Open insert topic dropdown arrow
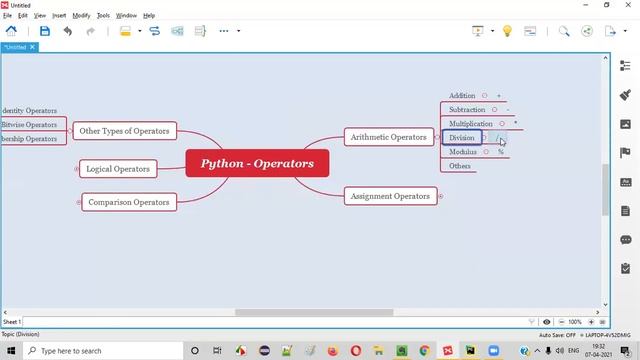The width and height of the screenshot is (640, 360). (140, 31)
